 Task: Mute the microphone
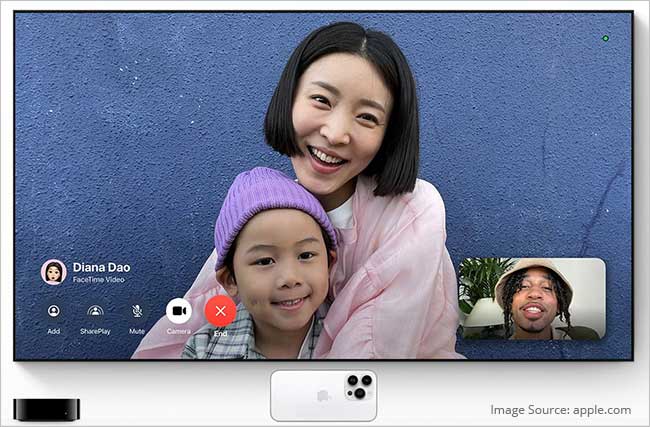(137, 311)
